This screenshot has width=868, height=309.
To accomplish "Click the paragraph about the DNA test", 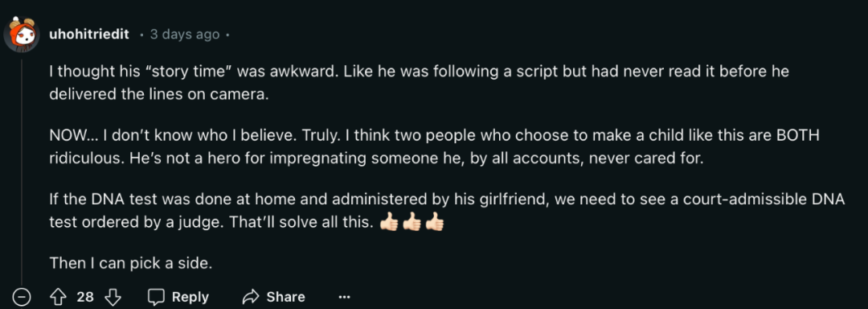I will [448, 211].
